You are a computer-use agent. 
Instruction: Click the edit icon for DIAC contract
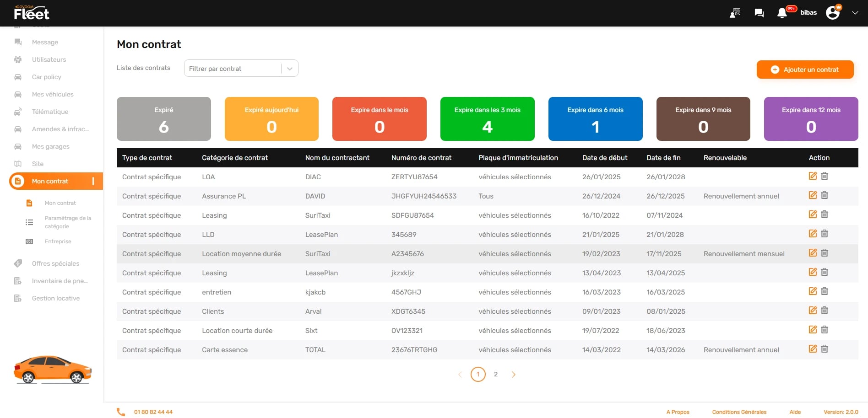click(x=813, y=176)
